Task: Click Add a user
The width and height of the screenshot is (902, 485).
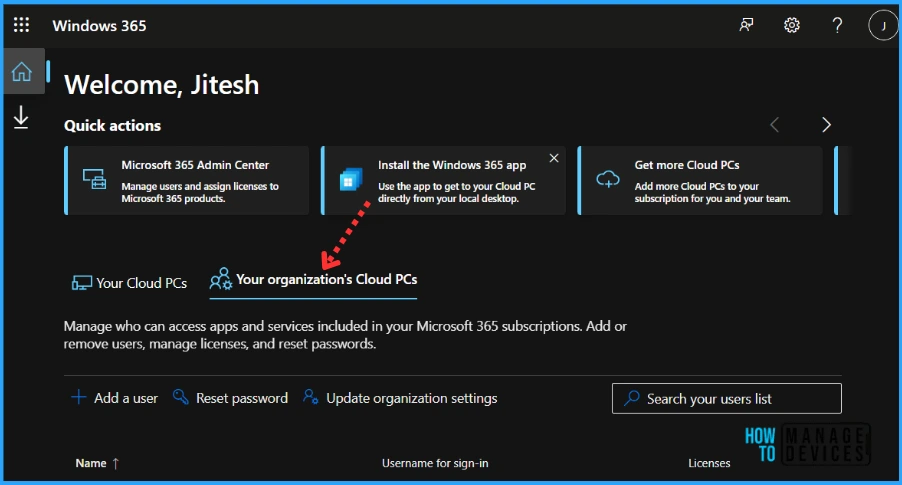Action: (x=114, y=398)
